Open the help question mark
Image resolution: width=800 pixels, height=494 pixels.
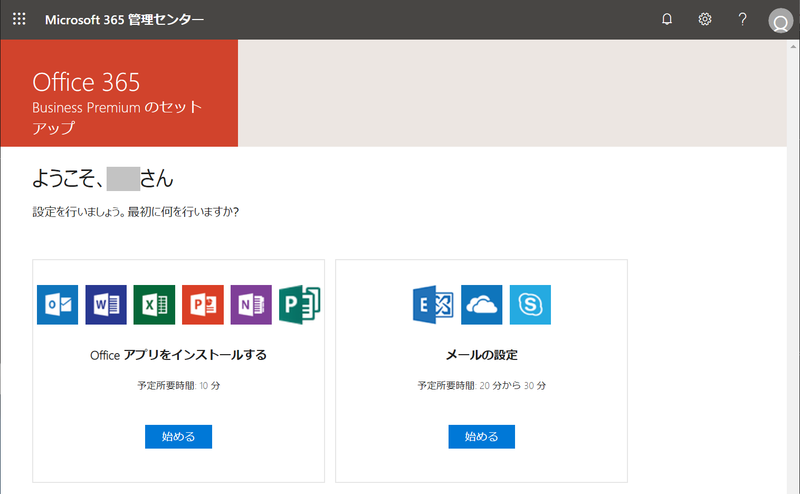point(742,19)
